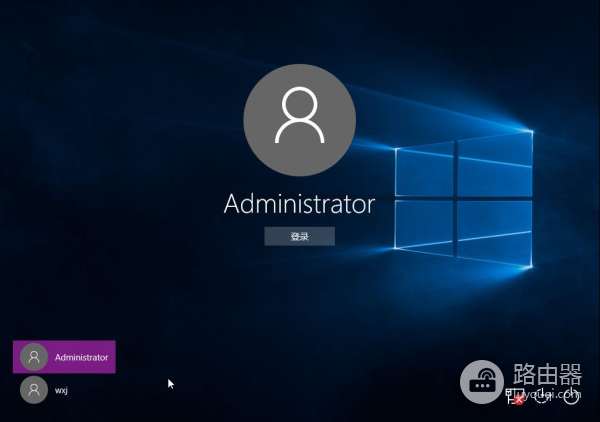Select the highlighted Administrator account in user list
Image resolution: width=600 pixels, height=422 pixels.
tap(64, 357)
